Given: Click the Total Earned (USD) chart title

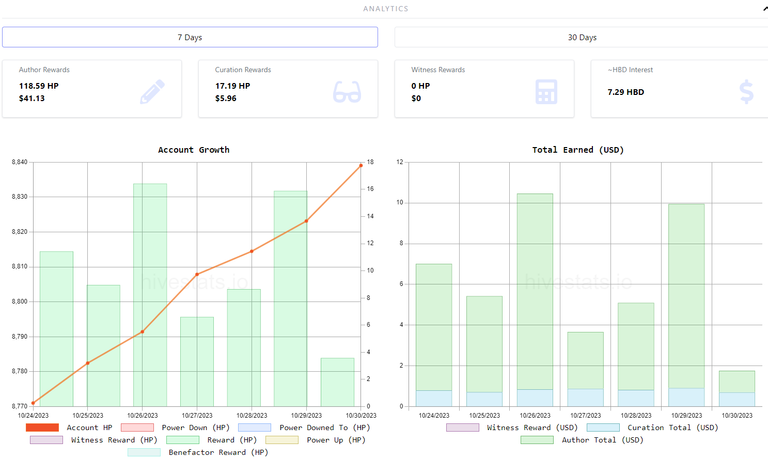Looking at the screenshot, I should [578, 150].
